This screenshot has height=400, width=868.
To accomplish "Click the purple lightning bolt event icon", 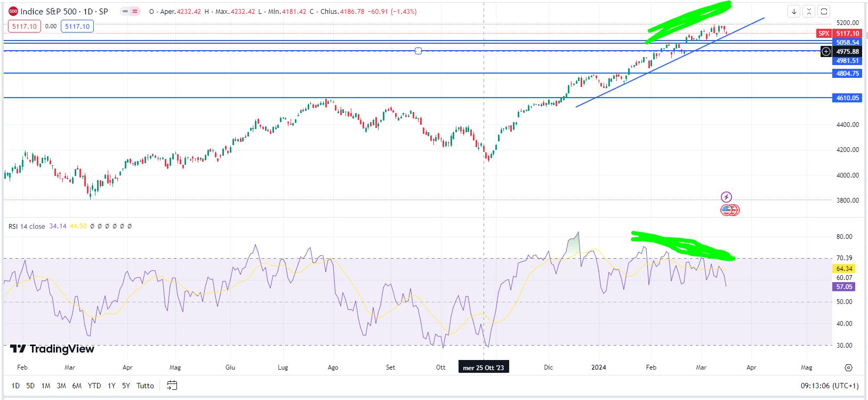I will [726, 197].
